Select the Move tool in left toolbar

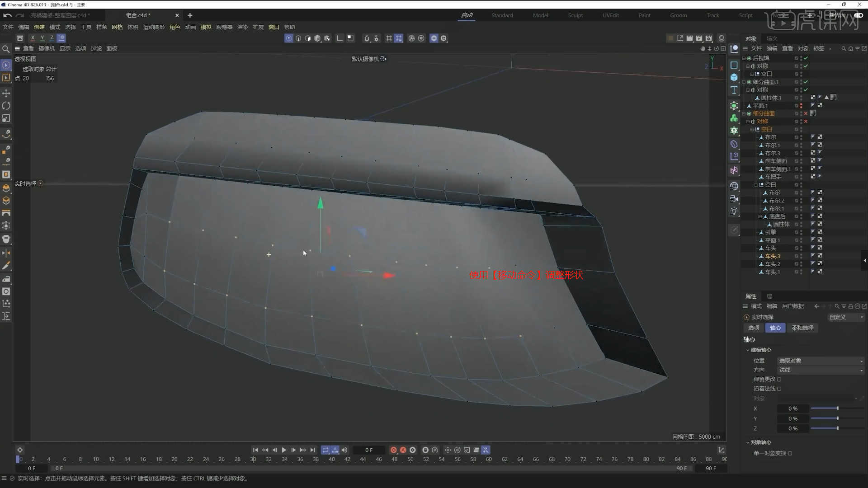click(x=6, y=93)
